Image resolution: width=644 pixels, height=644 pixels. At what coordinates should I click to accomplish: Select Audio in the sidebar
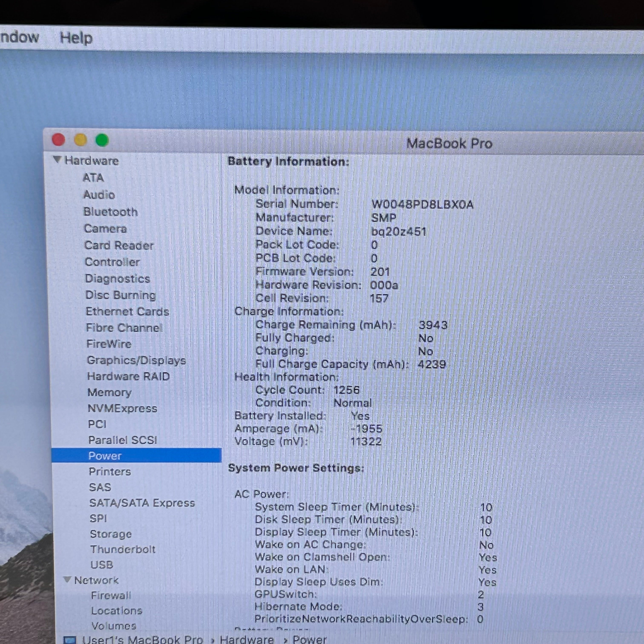click(x=99, y=195)
